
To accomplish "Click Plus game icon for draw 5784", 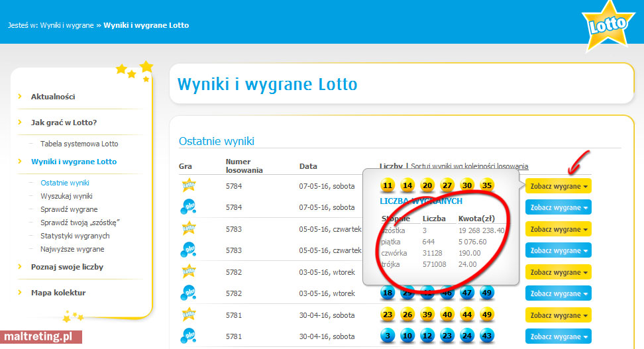I will [x=188, y=207].
